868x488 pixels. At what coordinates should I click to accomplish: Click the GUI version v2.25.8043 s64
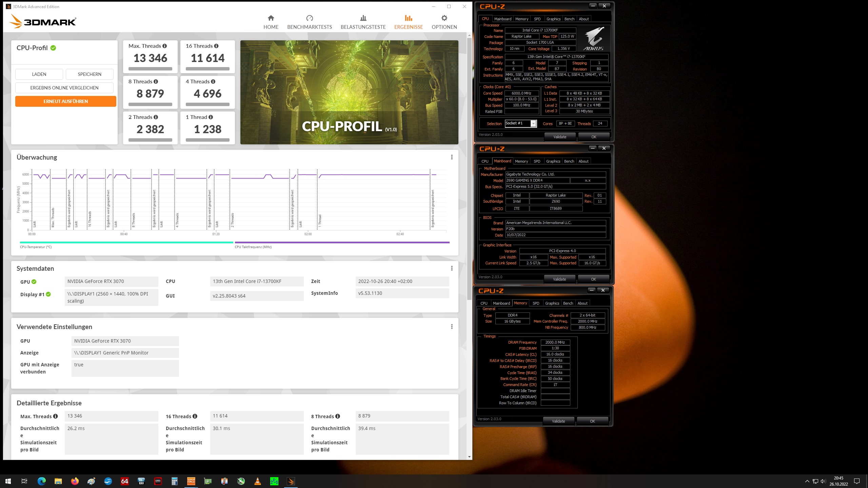[257, 296]
